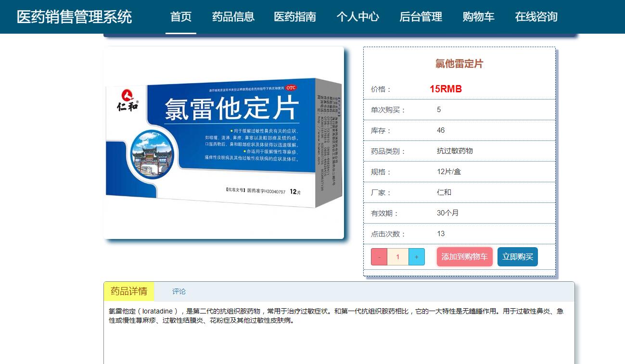Click the 单次购买 value 5
This screenshot has height=364, width=625.
(x=439, y=110)
